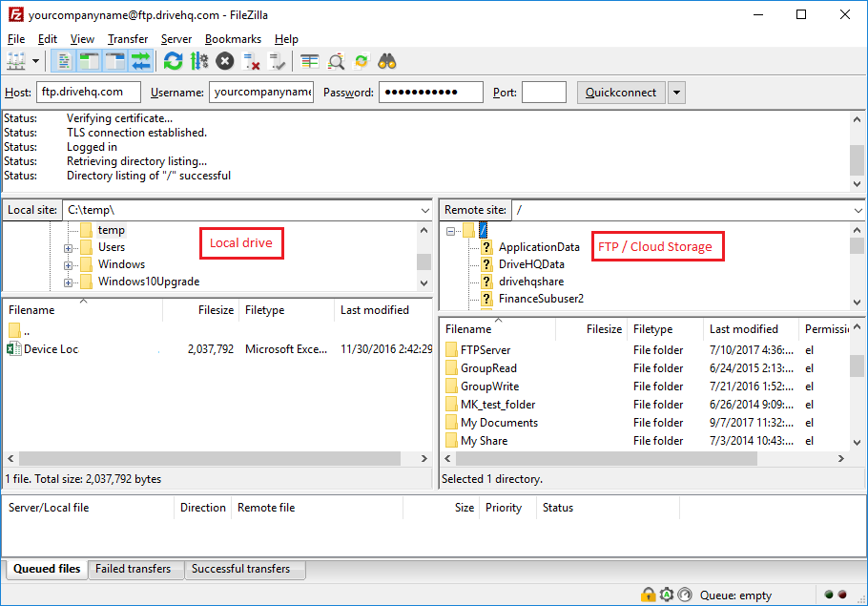Open the Site Manager icon
This screenshot has height=606, width=868.
click(17, 61)
